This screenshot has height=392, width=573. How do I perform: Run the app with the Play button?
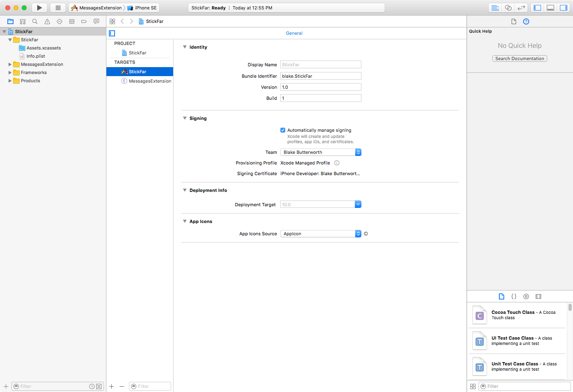pos(39,8)
